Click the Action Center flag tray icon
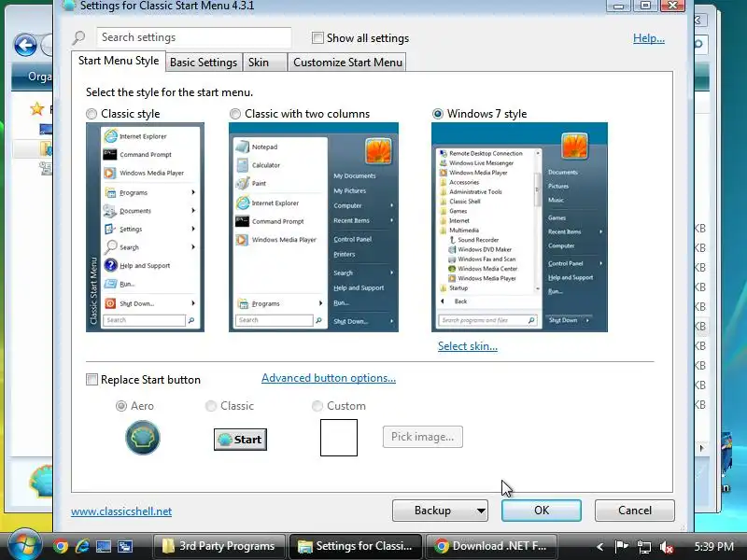The image size is (747, 560). click(621, 546)
